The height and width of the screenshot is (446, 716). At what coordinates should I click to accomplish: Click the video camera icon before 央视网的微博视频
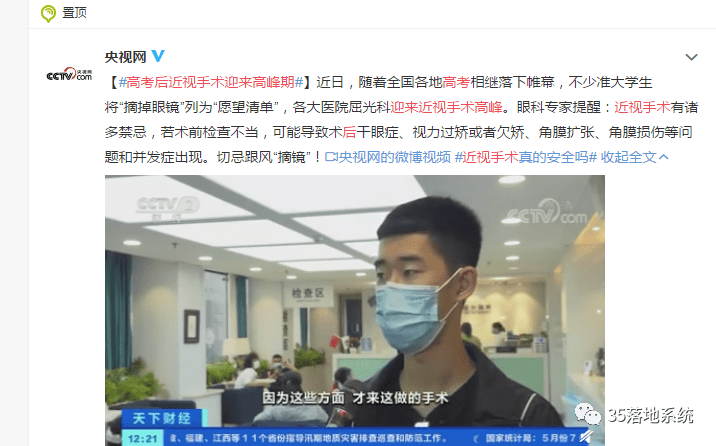[x=331, y=157]
